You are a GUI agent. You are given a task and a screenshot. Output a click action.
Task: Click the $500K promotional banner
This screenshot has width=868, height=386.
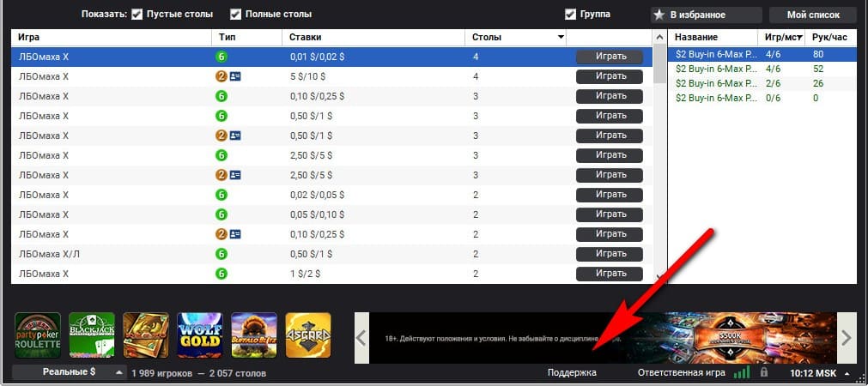click(603, 338)
